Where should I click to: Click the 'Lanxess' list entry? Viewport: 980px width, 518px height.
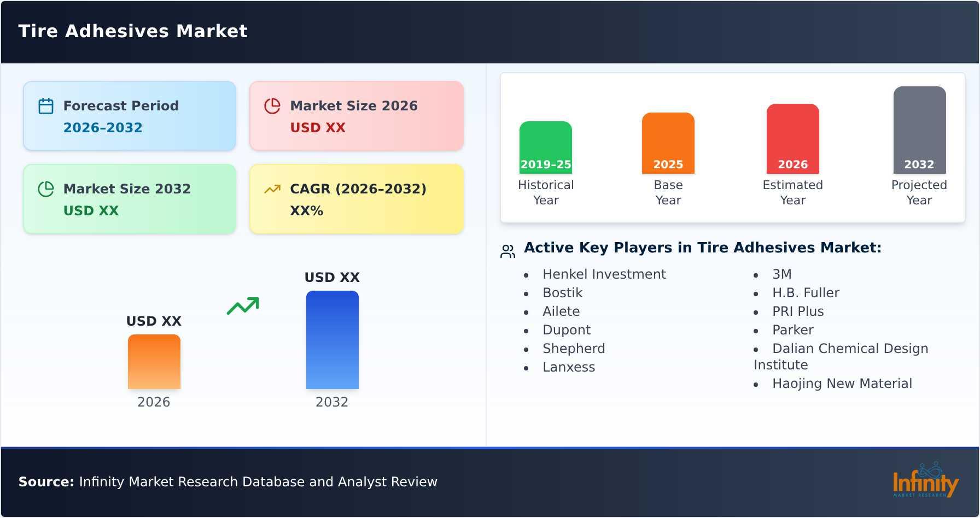tap(569, 367)
